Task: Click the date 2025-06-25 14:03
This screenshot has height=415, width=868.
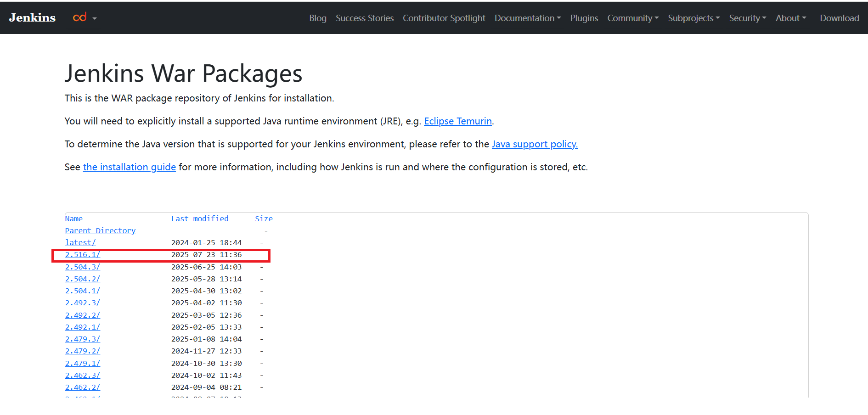Action: pos(207,267)
